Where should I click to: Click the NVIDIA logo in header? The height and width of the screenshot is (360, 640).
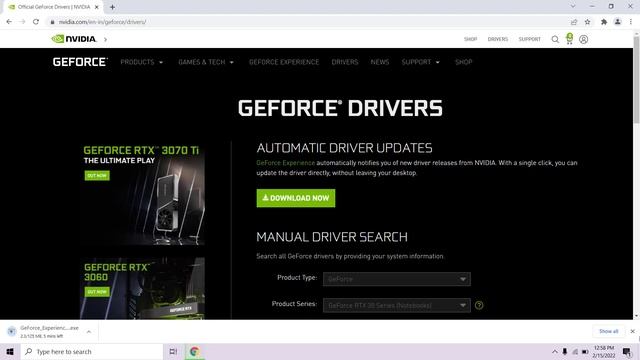click(74, 39)
